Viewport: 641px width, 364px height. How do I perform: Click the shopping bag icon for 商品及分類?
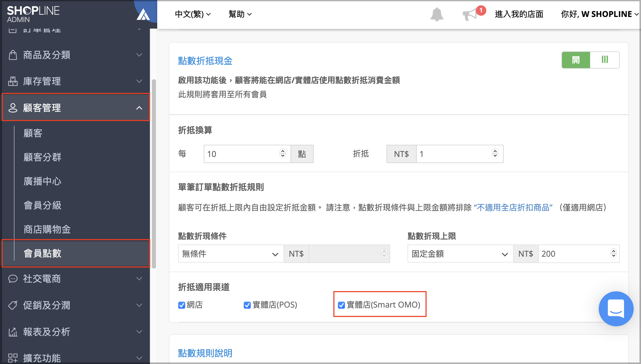tap(13, 55)
